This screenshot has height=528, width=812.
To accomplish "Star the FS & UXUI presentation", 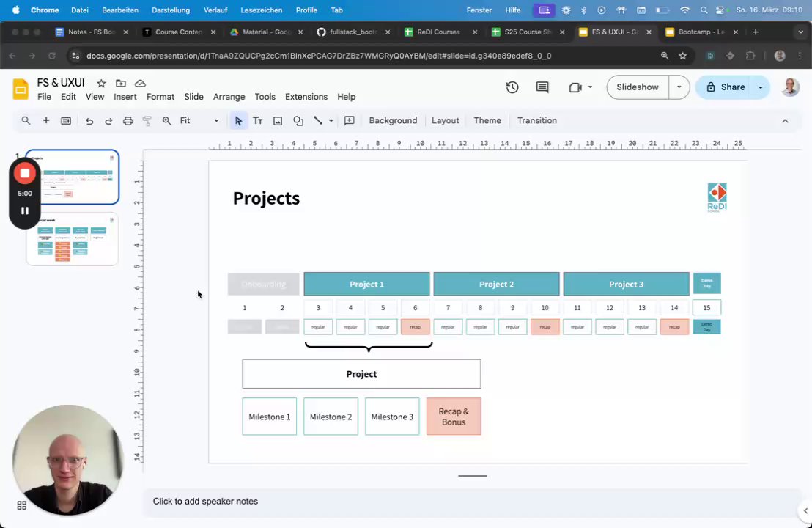I will [101, 84].
